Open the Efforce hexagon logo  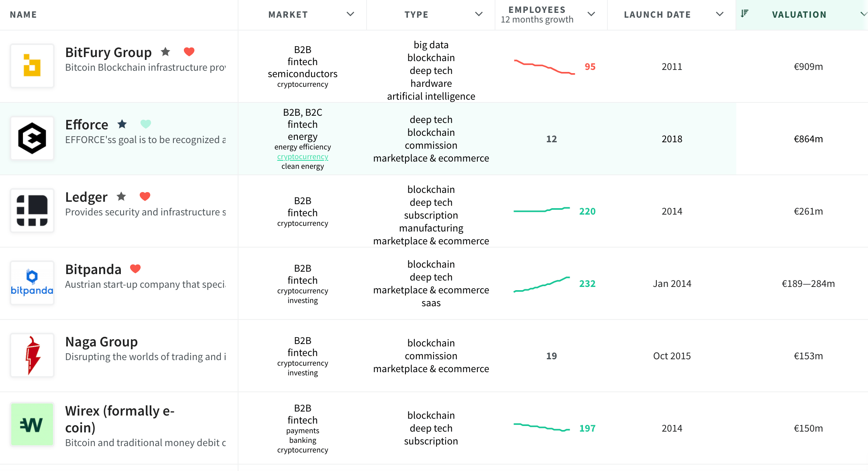[32, 138]
